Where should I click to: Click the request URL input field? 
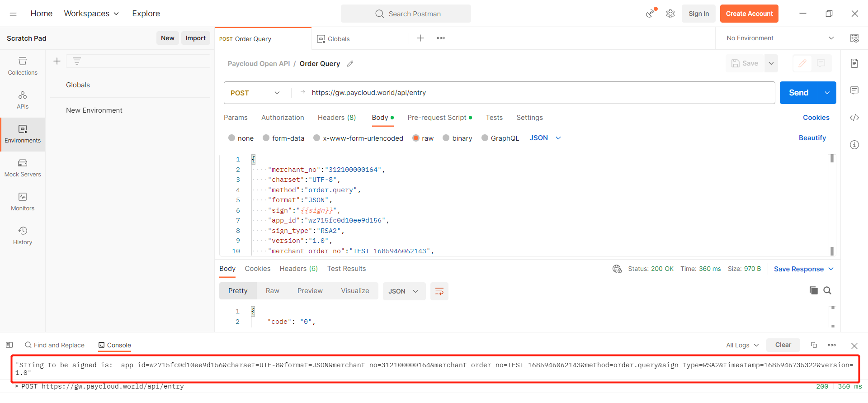[x=533, y=93]
